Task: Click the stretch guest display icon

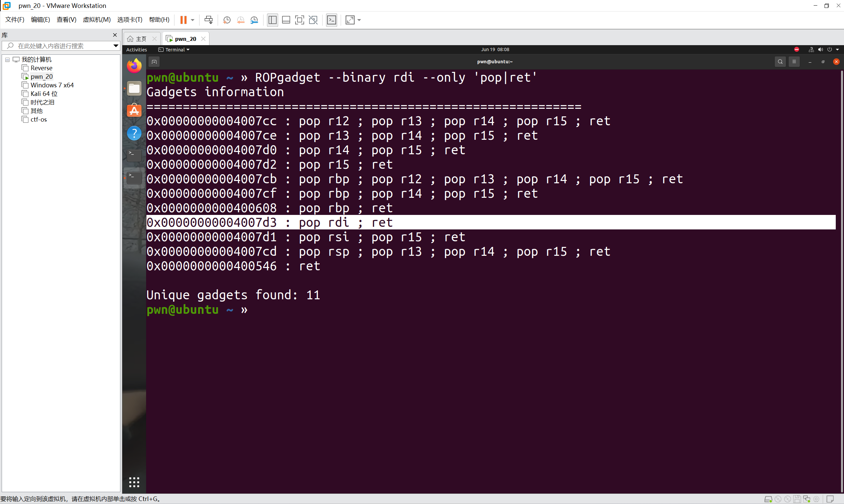Action: point(350,20)
